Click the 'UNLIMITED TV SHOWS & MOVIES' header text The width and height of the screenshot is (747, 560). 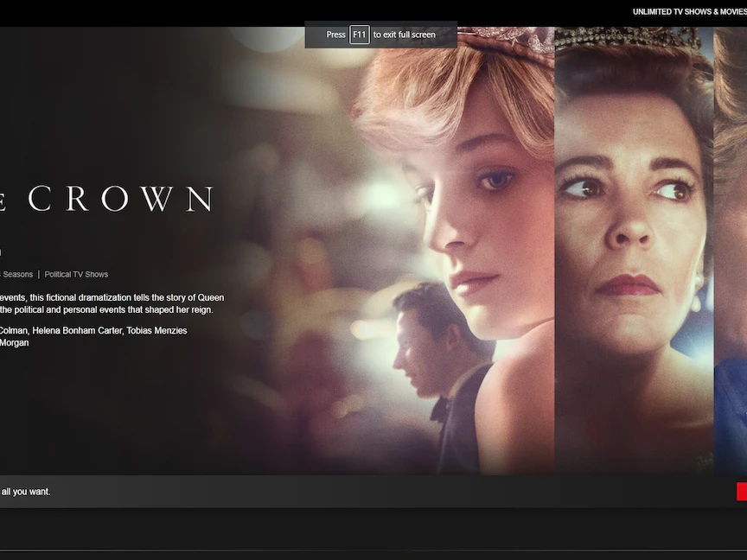689,12
